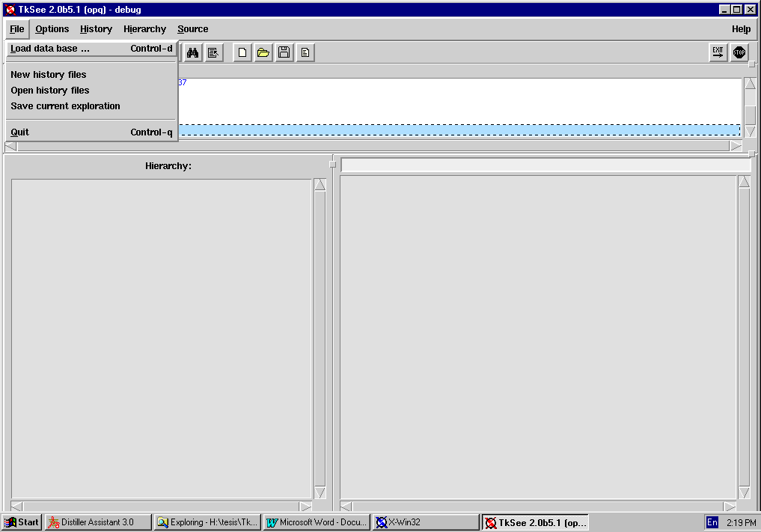Click the open folder toolbar icon
This screenshot has width=761, height=532.
[263, 52]
